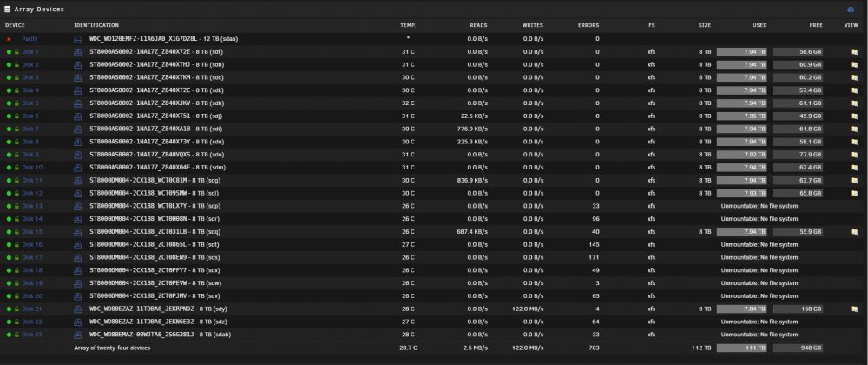Screen dimensions: 868x365
Task: Open the view folder icon for Disk 2
Action: tap(854, 65)
